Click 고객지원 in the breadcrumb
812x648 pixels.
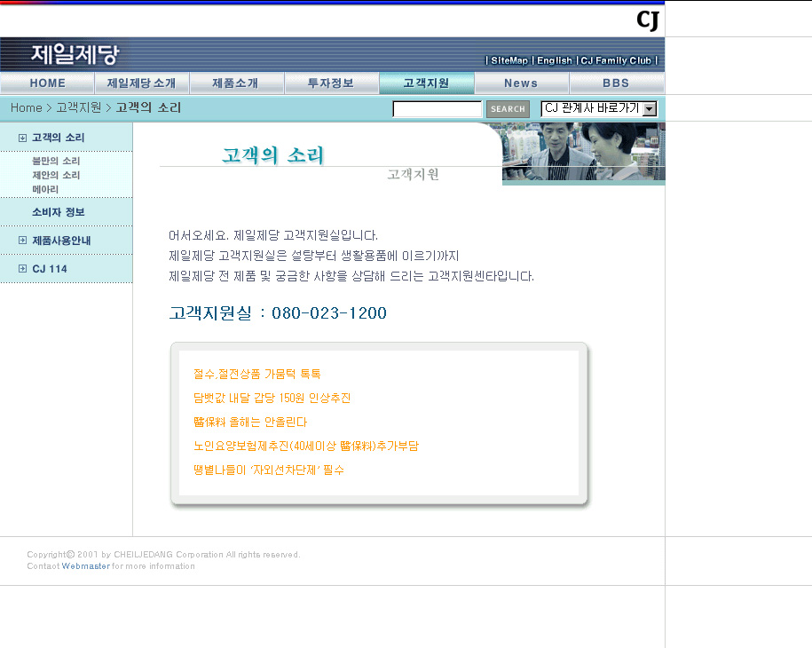pyautogui.click(x=79, y=107)
